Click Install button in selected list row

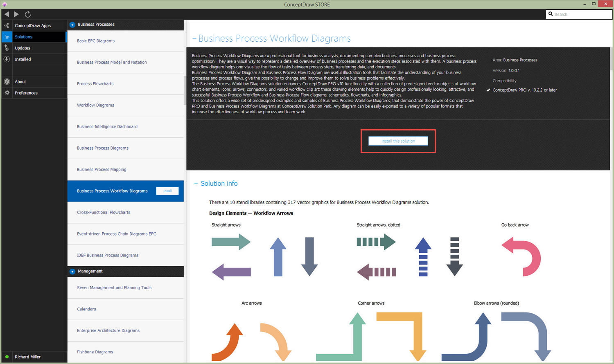[x=167, y=191]
